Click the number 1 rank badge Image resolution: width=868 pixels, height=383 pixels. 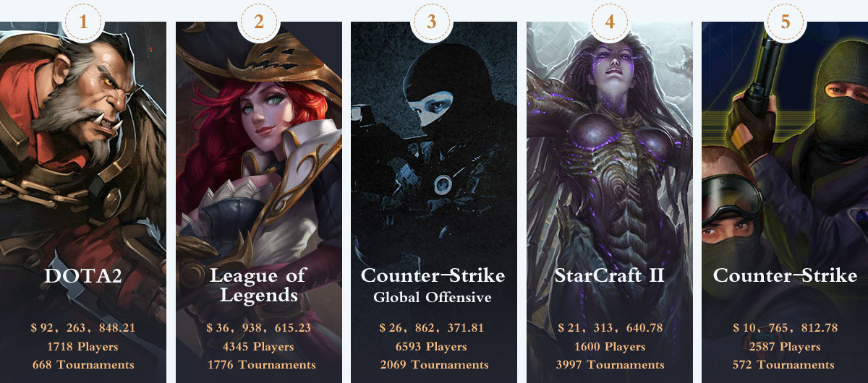(x=84, y=22)
